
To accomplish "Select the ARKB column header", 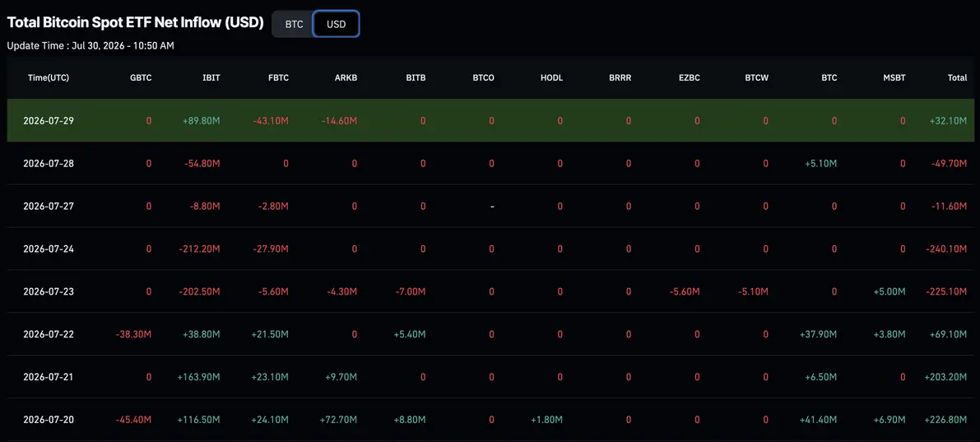I will (347, 78).
